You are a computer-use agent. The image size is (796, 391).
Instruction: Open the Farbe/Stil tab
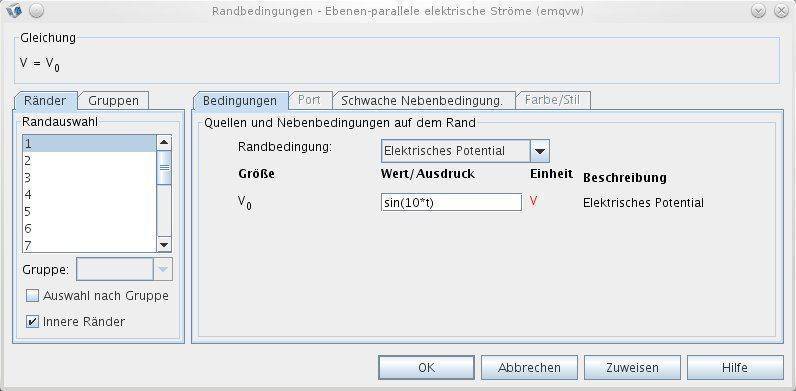(552, 100)
